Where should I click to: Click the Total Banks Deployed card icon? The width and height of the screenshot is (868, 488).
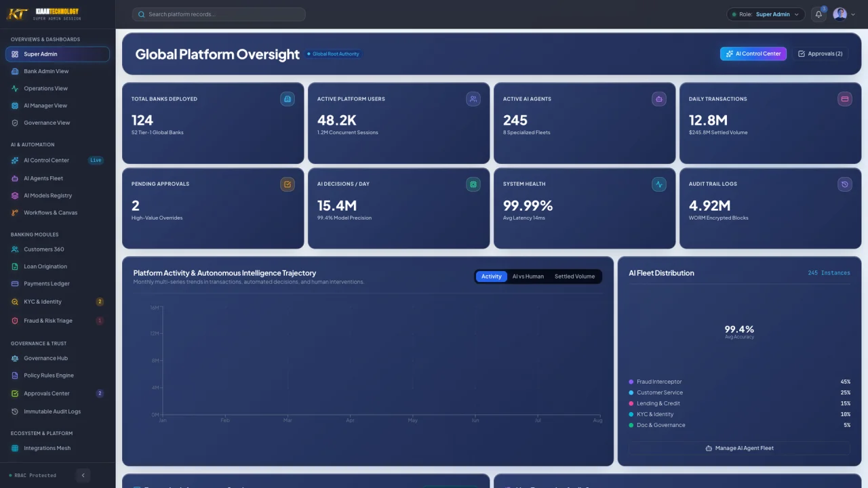pos(288,99)
